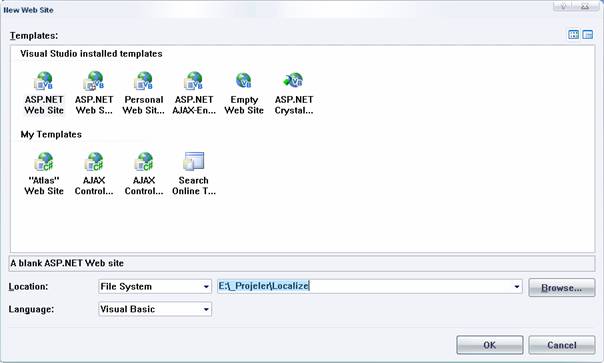Select the ASP.NET Web Site template icon
This screenshot has height=363, width=604.
click(x=44, y=93)
